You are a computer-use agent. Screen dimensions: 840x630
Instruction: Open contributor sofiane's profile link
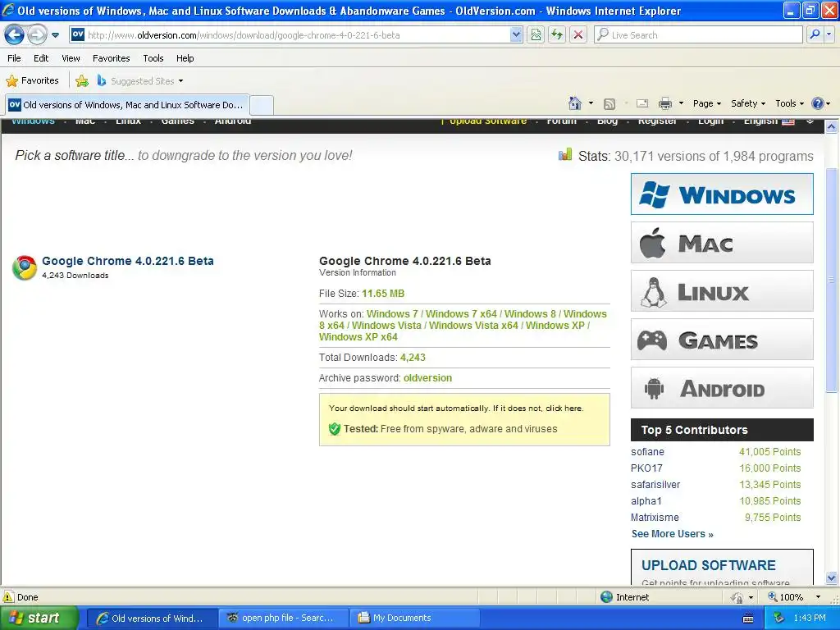tap(647, 452)
